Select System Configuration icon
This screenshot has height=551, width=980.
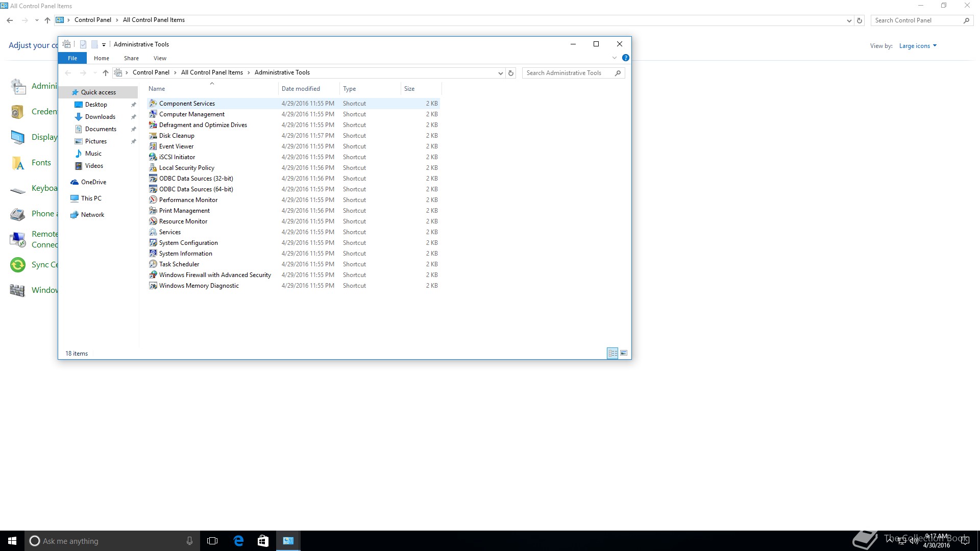153,242
